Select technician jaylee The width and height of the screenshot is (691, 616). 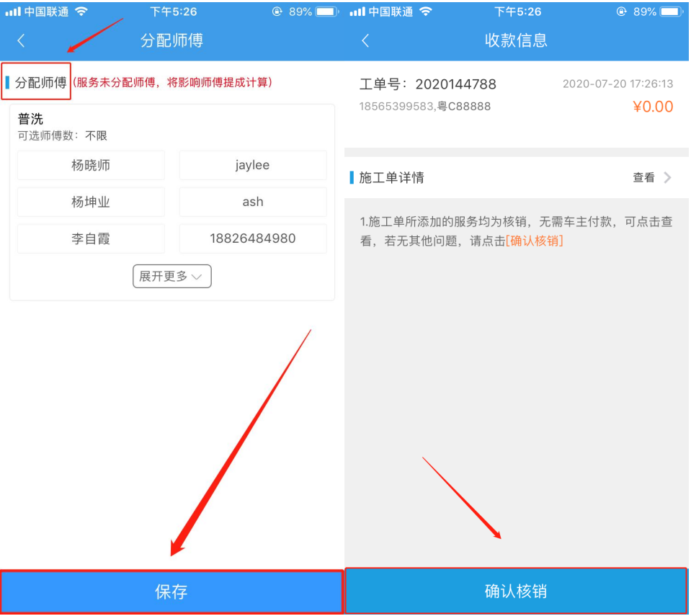click(x=252, y=165)
